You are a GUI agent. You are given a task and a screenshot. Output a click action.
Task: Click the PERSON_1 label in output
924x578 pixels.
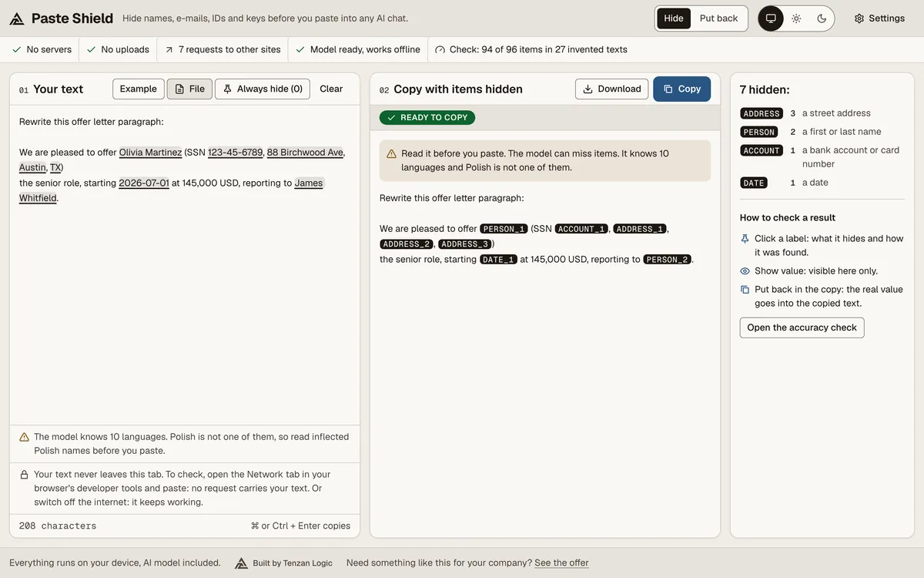[x=504, y=229]
